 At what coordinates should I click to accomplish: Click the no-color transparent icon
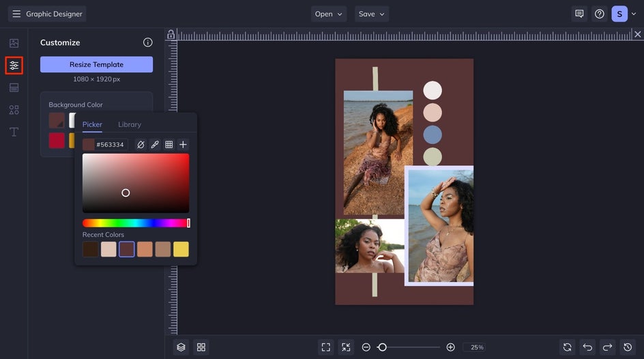(141, 145)
